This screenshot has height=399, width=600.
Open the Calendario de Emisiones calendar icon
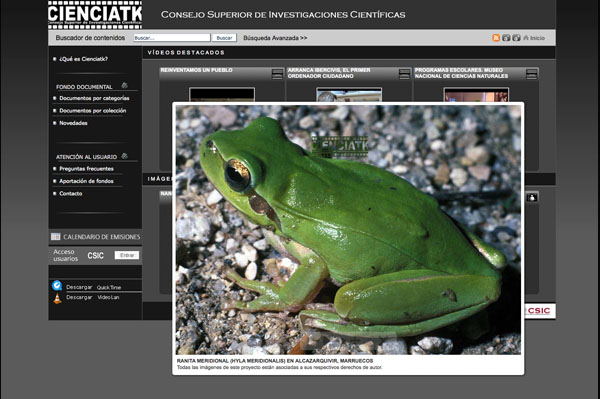pos(56,237)
